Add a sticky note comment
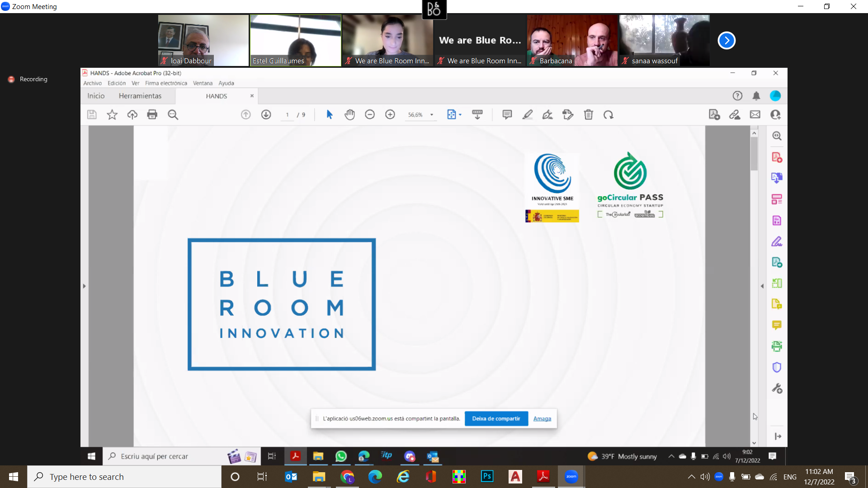Viewport: 868px width, 488px height. pyautogui.click(x=507, y=115)
